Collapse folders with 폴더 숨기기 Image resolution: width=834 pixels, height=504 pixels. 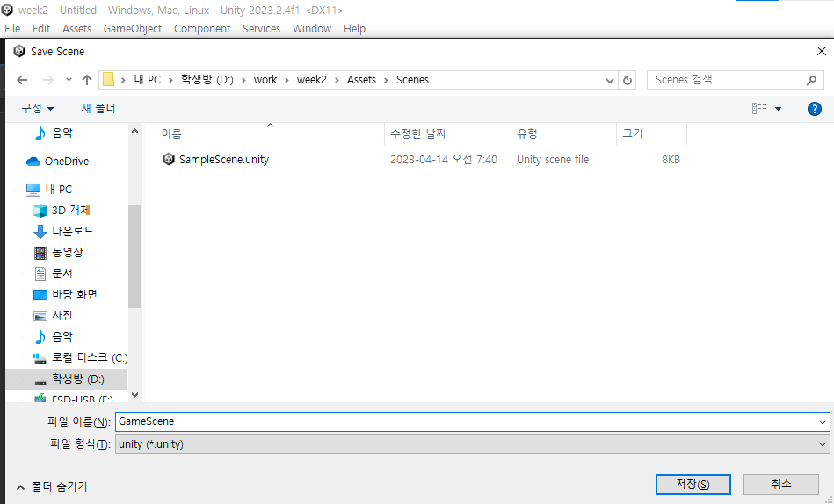(x=52, y=486)
